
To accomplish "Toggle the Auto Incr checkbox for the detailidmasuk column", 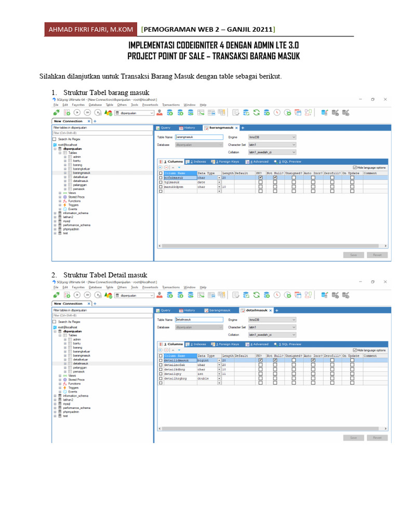I will coord(313,360).
